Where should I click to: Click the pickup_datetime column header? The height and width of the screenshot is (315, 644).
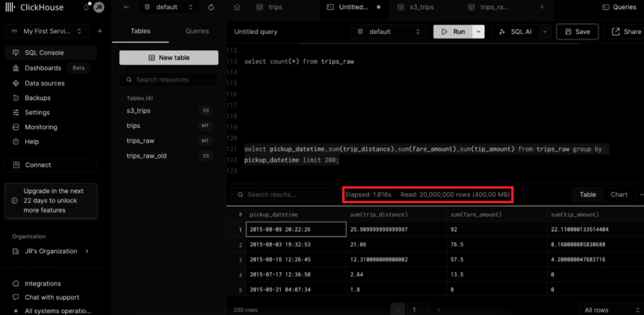coord(296,215)
